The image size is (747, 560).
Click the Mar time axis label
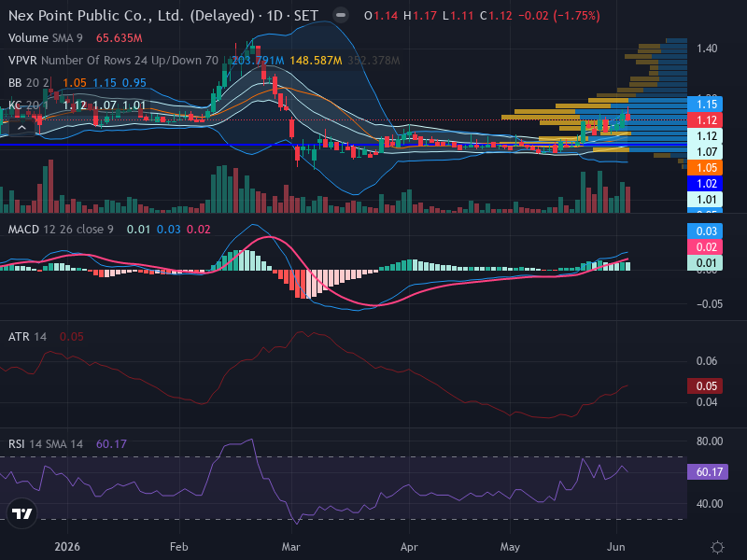tap(291, 547)
